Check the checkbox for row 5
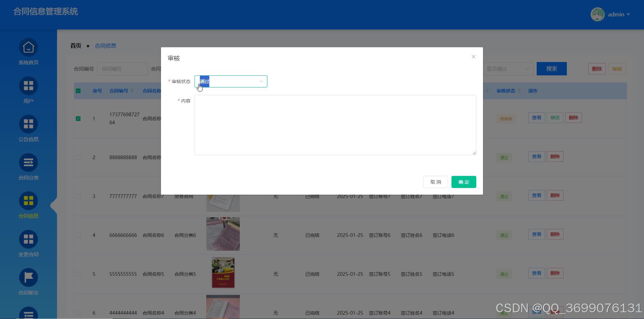 [x=78, y=274]
